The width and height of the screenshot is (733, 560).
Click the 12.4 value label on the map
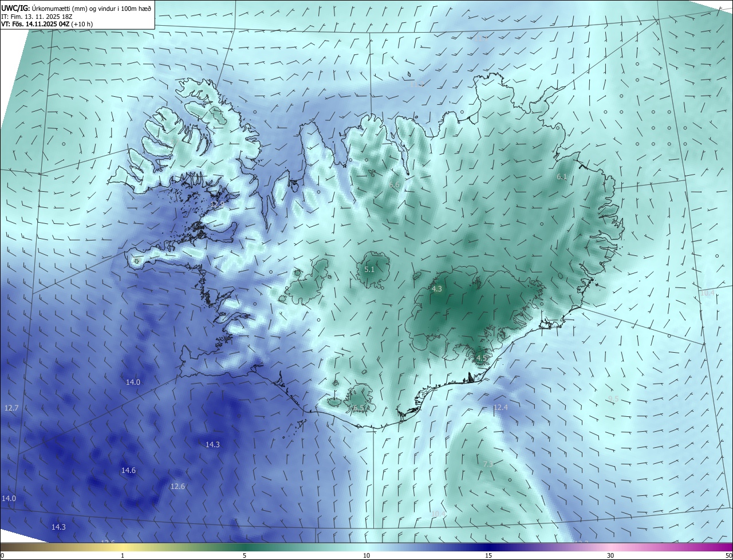click(501, 408)
